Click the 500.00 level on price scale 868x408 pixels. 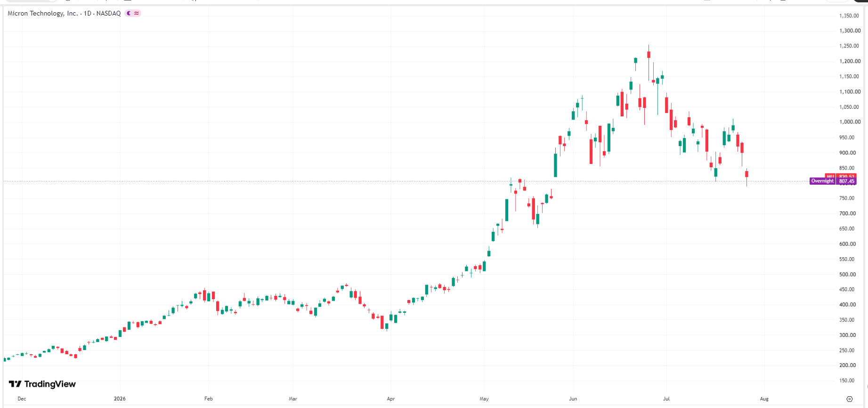[x=847, y=274]
